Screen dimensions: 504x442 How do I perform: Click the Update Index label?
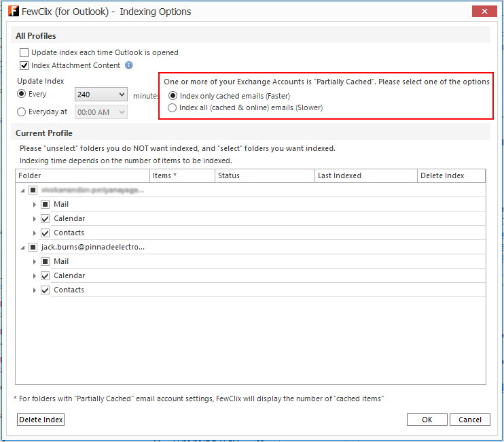coord(41,81)
